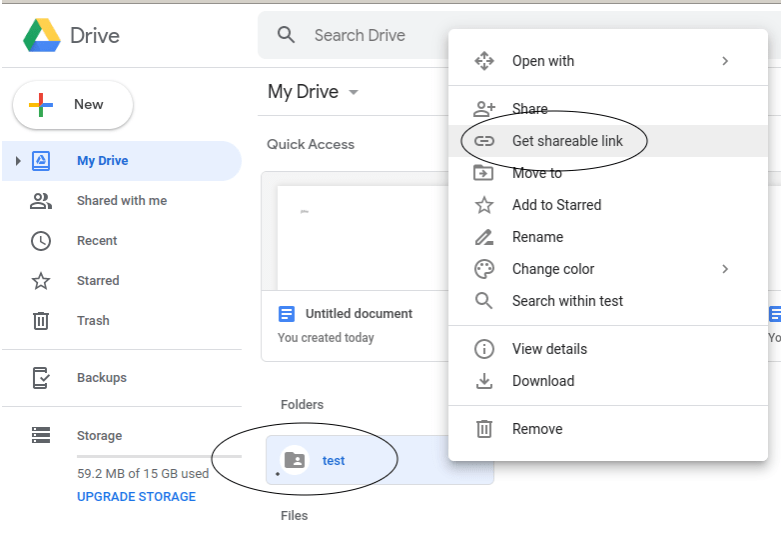Click the Shared with me people icon
This screenshot has height=537, width=781.
(x=41, y=201)
